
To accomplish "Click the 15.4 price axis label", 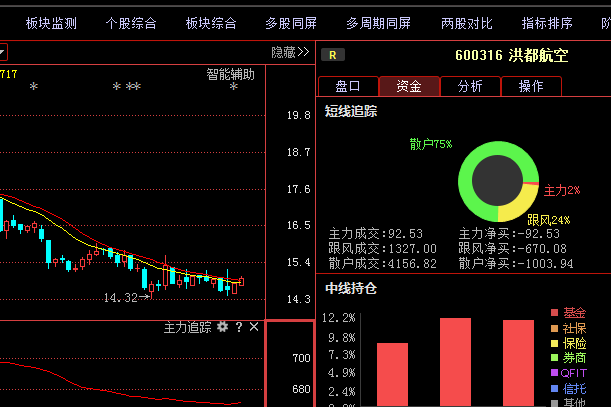I will click(299, 262).
